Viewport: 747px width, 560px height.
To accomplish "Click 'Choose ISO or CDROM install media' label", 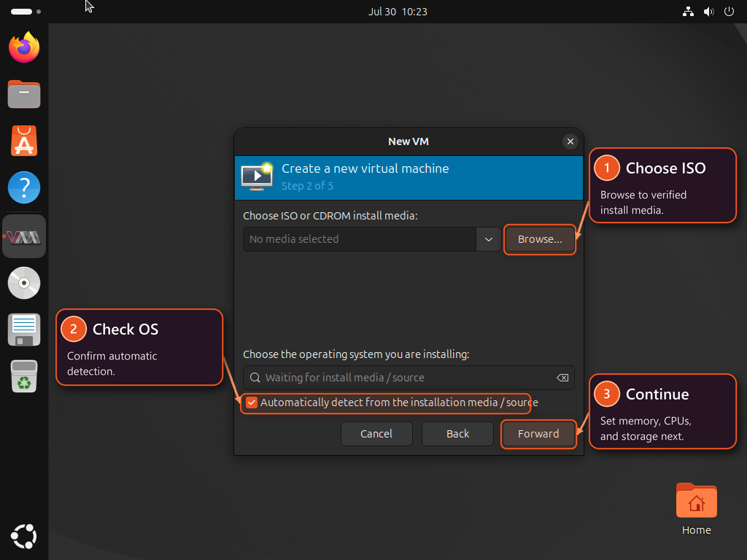I will (x=330, y=216).
